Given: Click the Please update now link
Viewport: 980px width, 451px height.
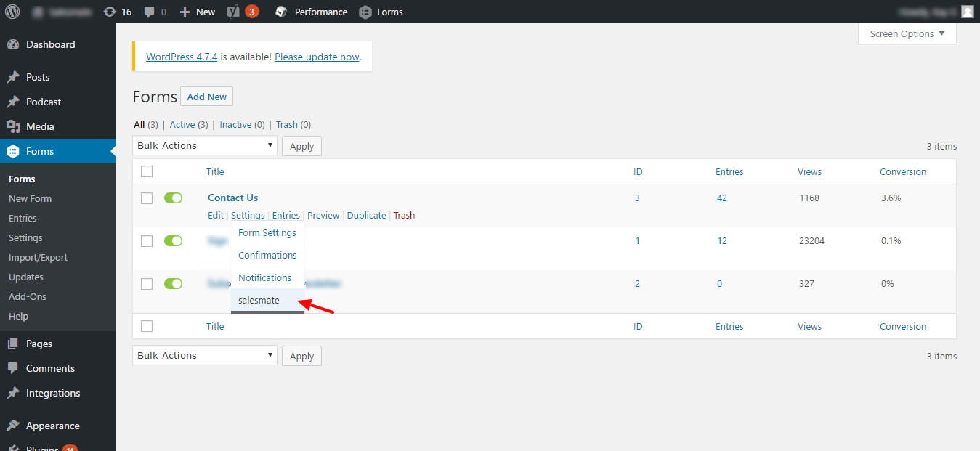Looking at the screenshot, I should (x=317, y=57).
